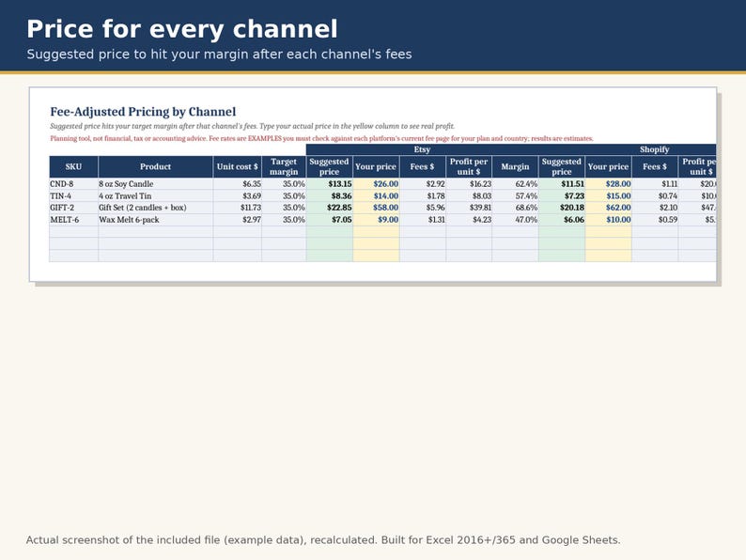Click the MELT-6 SKU cell

(x=73, y=220)
